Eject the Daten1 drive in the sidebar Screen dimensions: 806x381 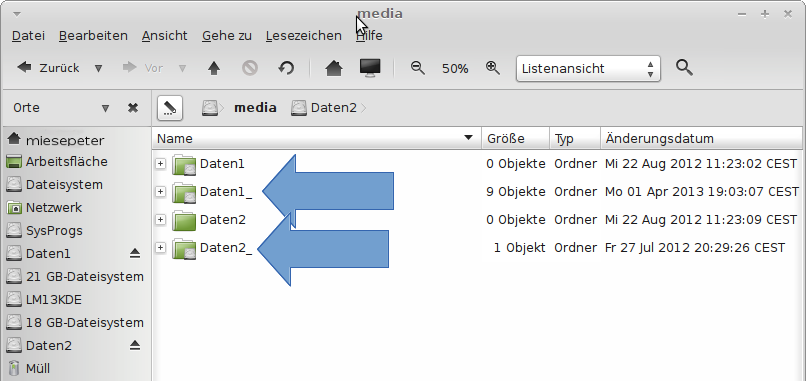tap(135, 253)
